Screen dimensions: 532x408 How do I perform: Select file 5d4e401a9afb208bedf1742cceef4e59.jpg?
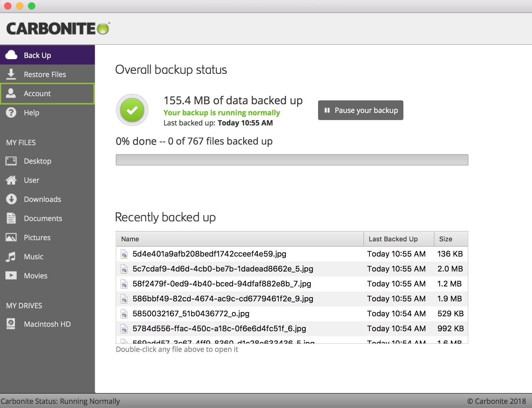pos(209,254)
